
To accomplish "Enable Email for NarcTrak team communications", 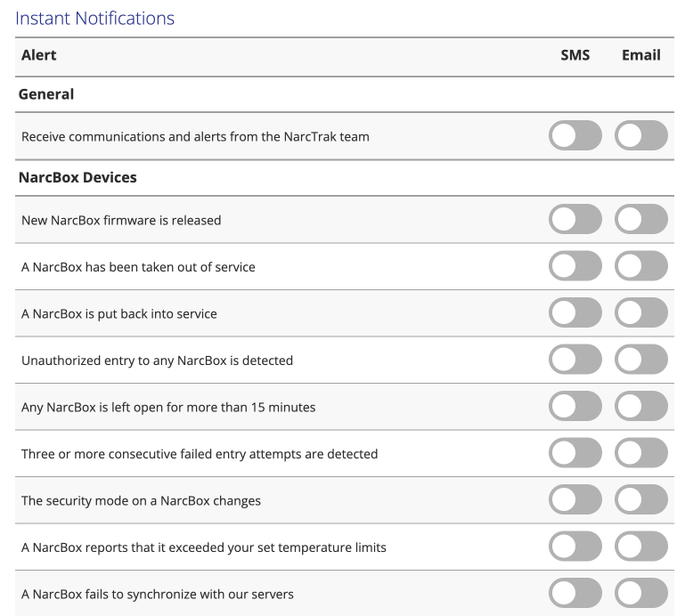I will (x=641, y=136).
